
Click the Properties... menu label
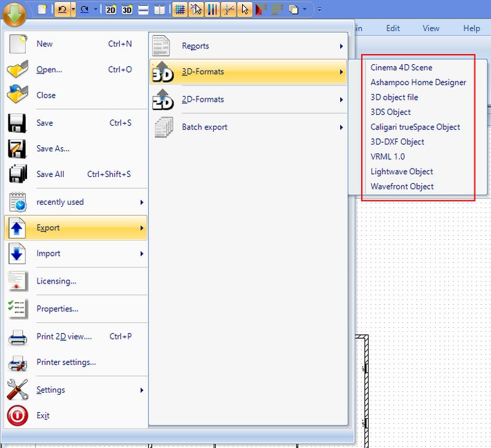pyautogui.click(x=57, y=308)
